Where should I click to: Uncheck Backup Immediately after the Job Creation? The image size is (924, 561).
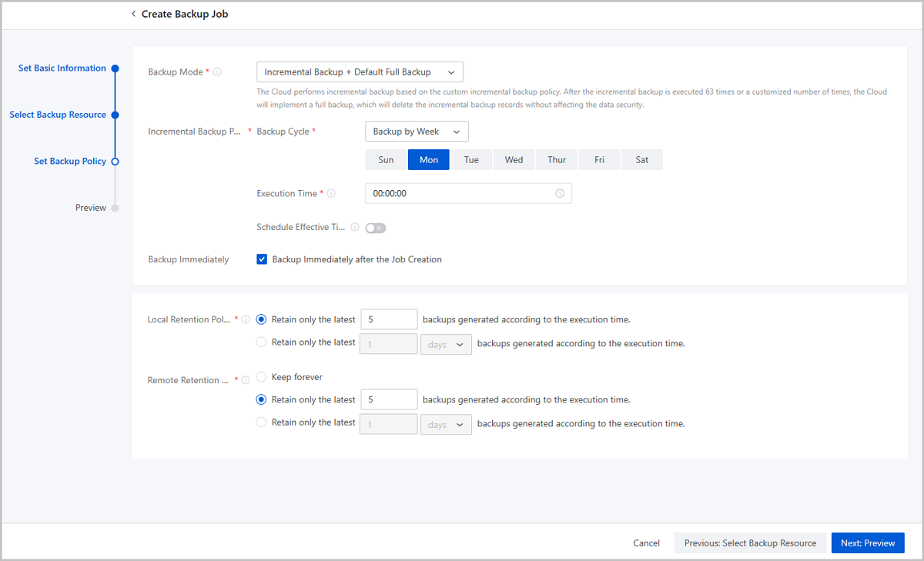point(262,259)
